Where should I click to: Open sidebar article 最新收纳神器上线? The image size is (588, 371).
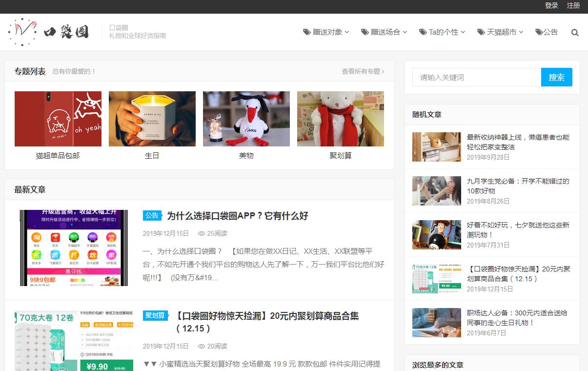pos(518,142)
